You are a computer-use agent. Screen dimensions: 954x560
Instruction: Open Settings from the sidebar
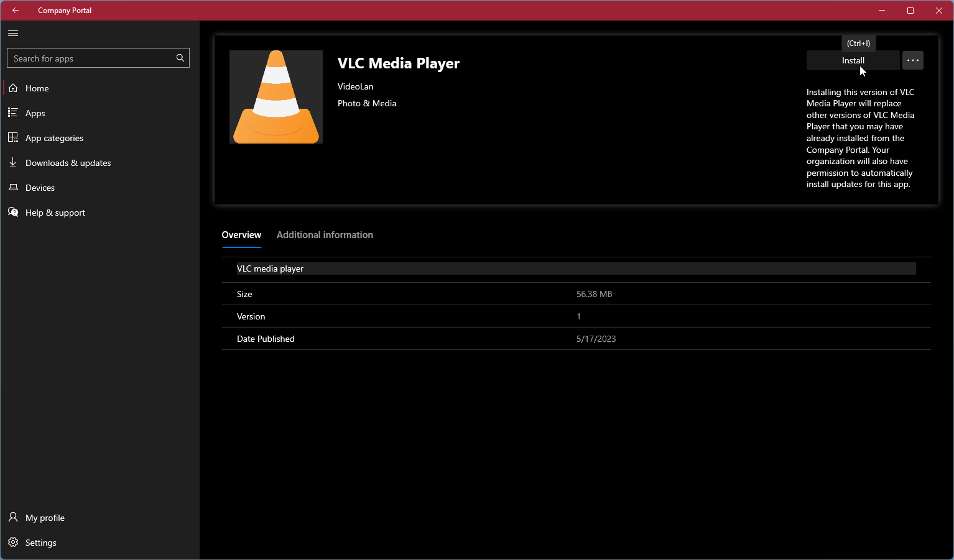pos(40,542)
